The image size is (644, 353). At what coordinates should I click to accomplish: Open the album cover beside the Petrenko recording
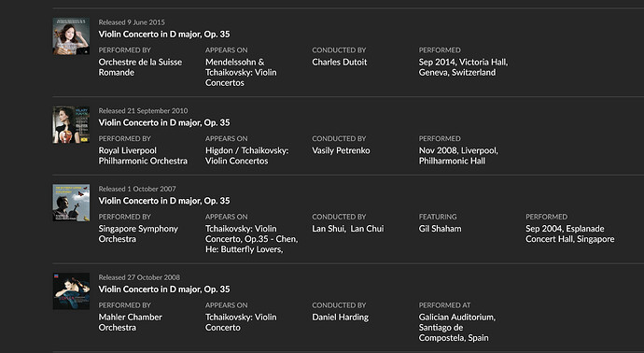pos(71,124)
